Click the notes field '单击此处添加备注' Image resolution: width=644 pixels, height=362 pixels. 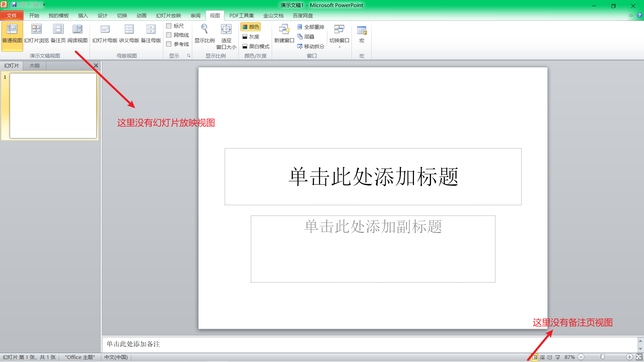133,344
